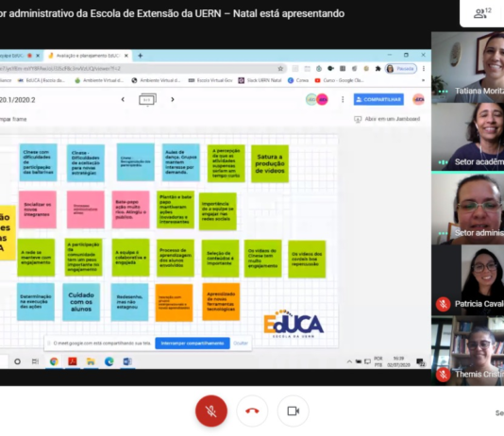Open Google Chrome from the taskbar

point(54,361)
